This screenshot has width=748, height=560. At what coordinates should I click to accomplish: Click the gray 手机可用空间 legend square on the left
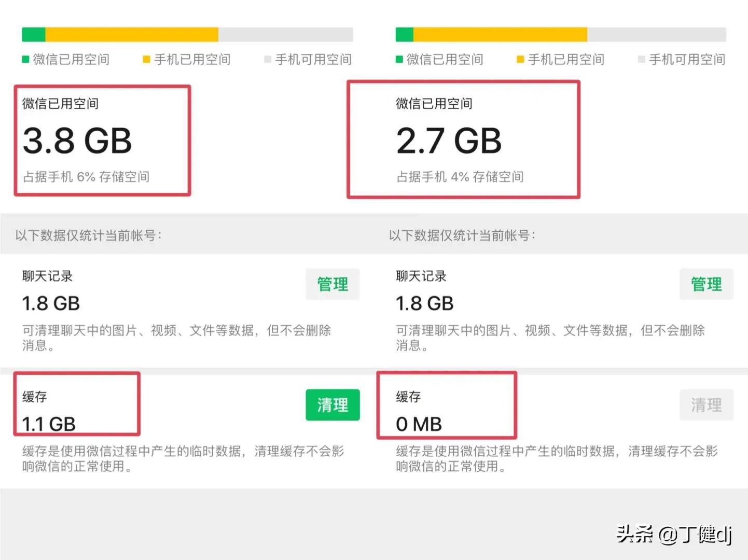[x=268, y=59]
